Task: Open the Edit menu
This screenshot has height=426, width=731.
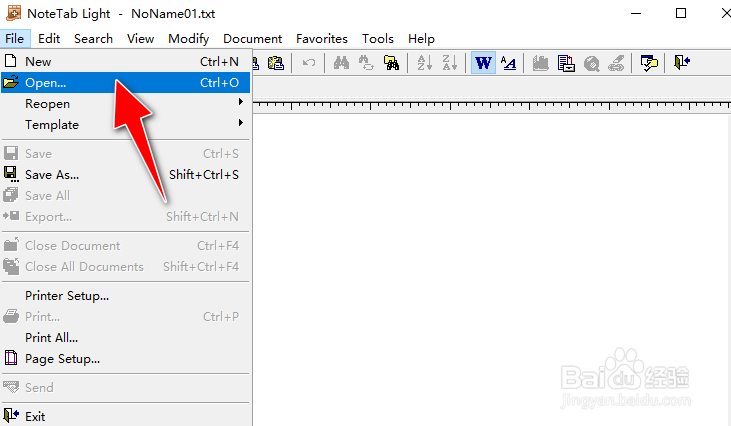Action: click(x=49, y=39)
